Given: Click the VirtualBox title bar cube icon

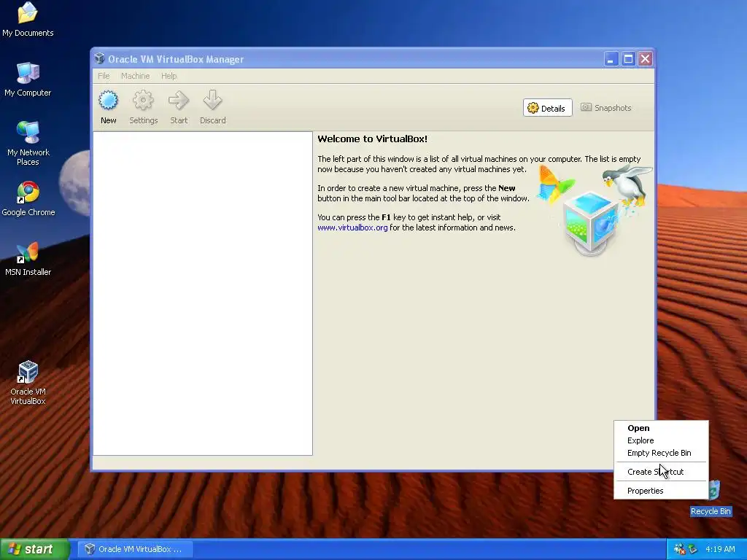Looking at the screenshot, I should click(99, 58).
